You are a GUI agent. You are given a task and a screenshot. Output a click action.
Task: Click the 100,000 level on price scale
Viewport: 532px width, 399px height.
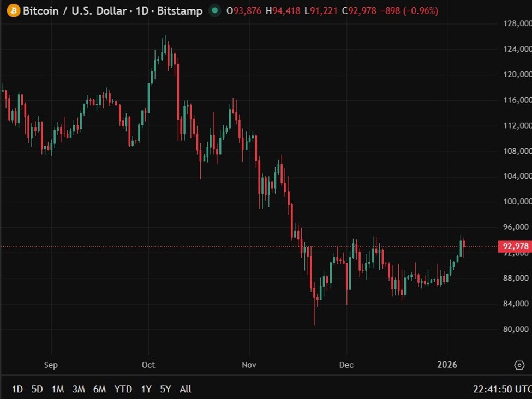tap(517, 202)
